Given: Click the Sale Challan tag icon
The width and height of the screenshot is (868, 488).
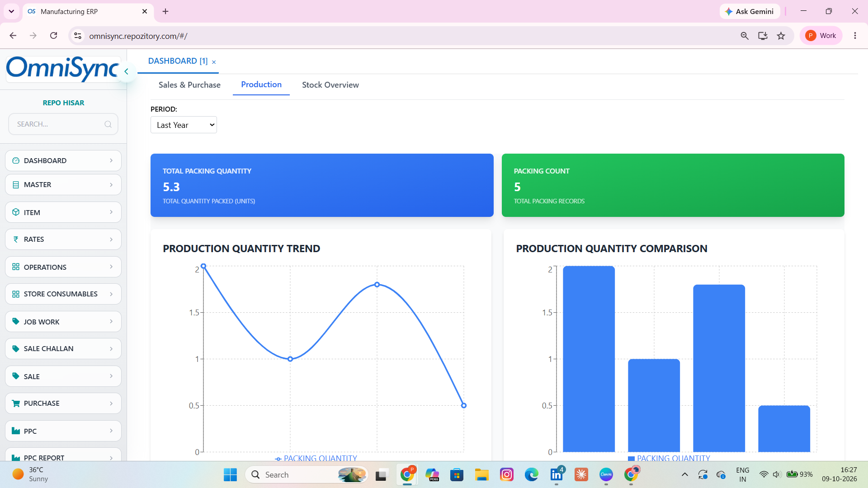Looking at the screenshot, I should tap(16, 349).
